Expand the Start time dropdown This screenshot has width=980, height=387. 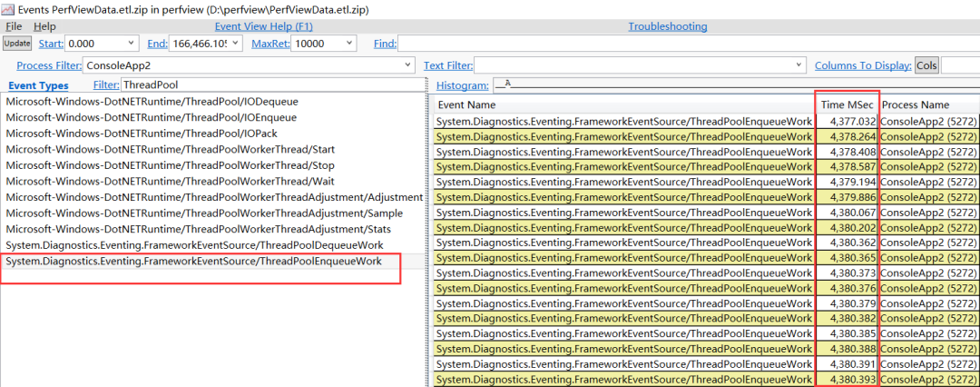click(x=131, y=44)
